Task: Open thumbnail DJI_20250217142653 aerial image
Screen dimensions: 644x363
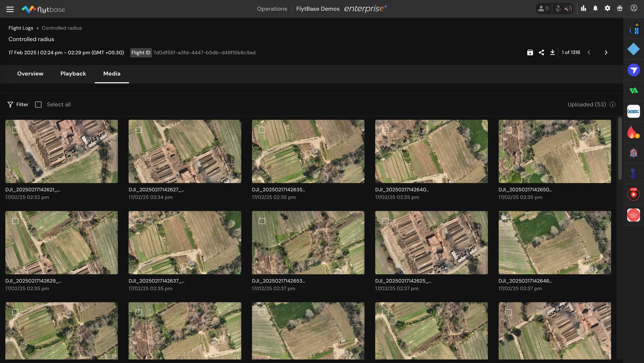Action: click(308, 243)
